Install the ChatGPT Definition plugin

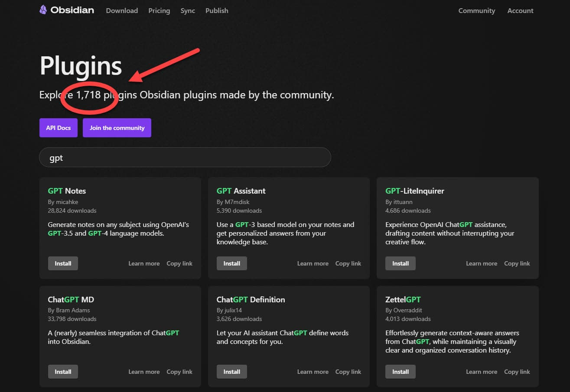(x=232, y=372)
